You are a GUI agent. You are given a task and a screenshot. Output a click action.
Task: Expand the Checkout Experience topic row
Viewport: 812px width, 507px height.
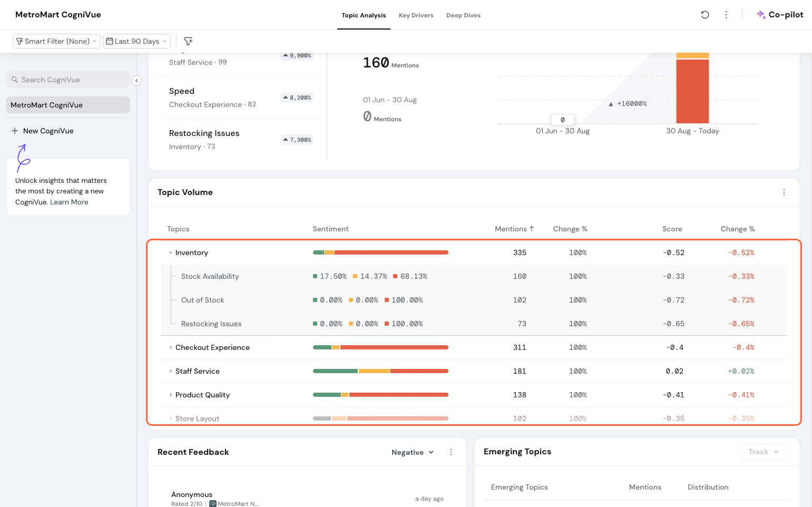171,347
